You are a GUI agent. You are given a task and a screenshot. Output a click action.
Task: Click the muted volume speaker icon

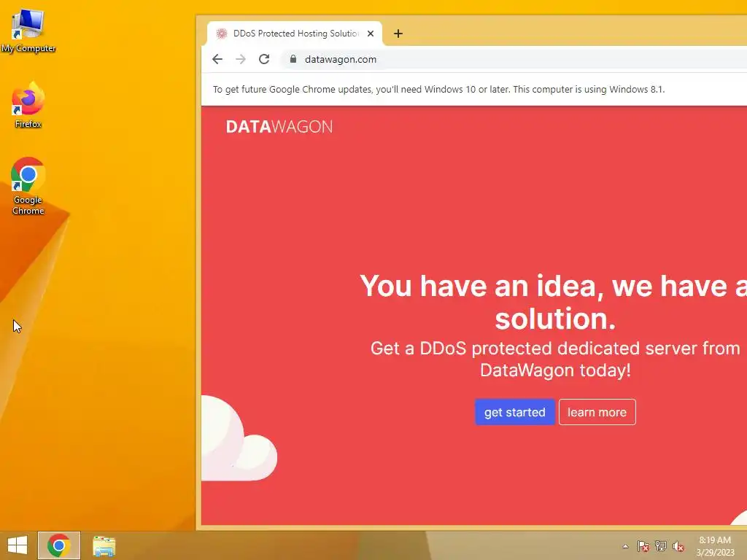678,546
